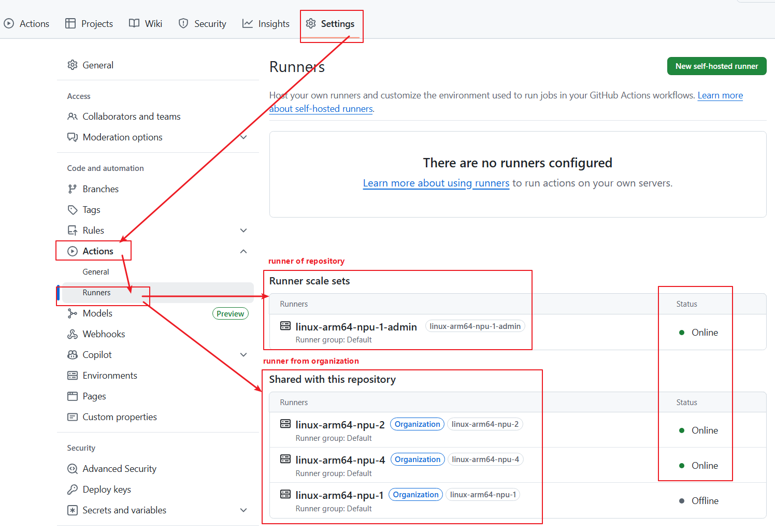Open the linux-arm64-npu-1-admin runner
This screenshot has width=775, height=532.
[x=356, y=327]
